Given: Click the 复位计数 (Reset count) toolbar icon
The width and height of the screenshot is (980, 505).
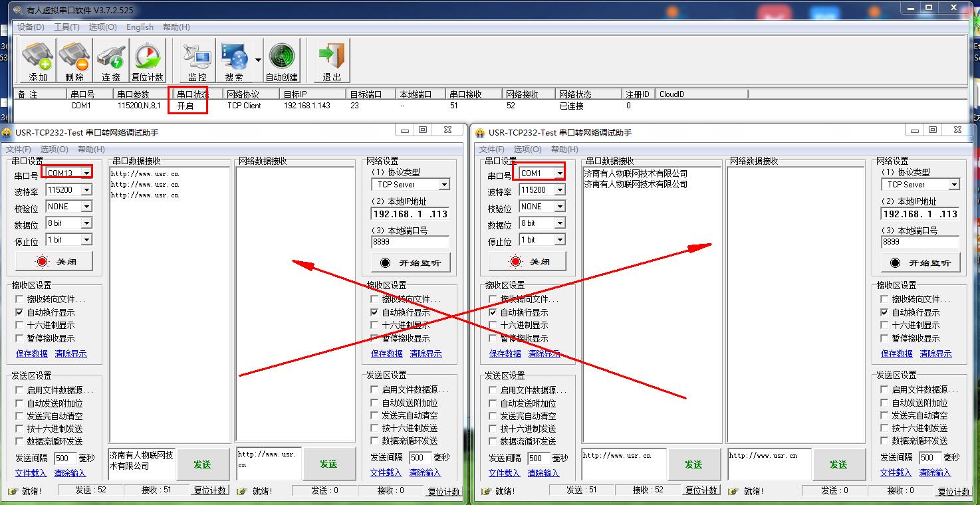Looking at the screenshot, I should [x=148, y=61].
